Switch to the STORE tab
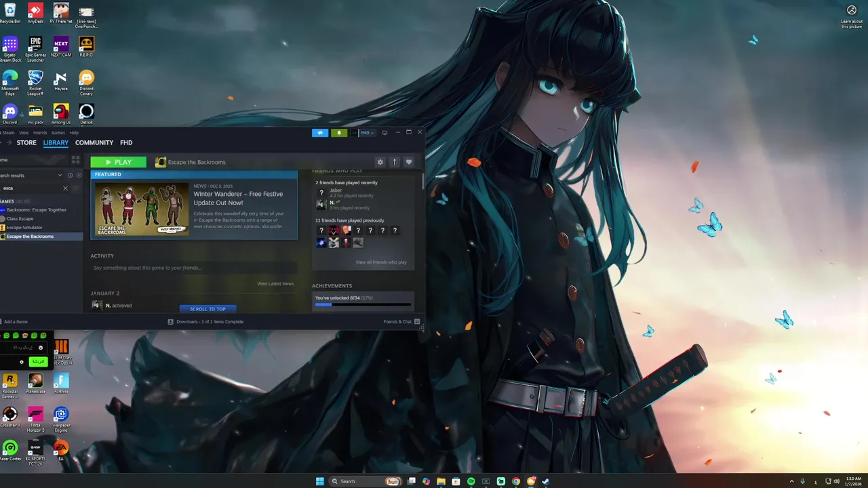 pos(26,143)
